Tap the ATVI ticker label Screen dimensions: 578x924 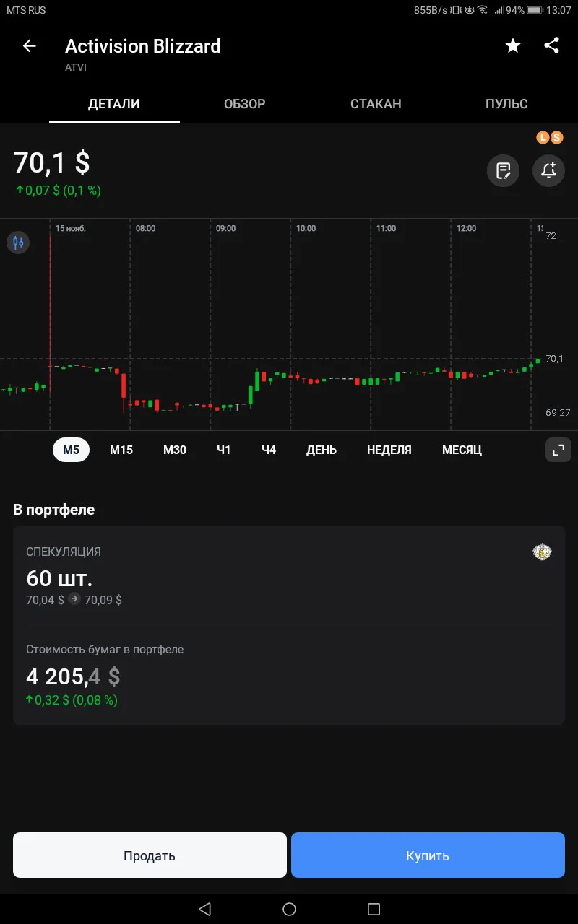point(76,67)
